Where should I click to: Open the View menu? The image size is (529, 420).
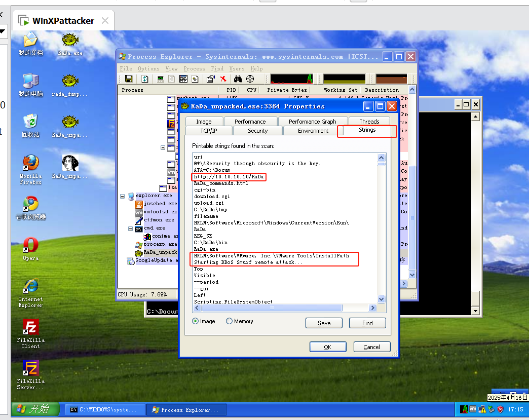coord(171,69)
